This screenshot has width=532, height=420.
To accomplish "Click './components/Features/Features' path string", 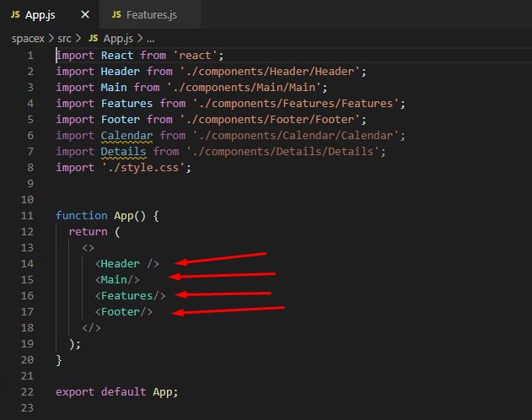I will tap(296, 103).
